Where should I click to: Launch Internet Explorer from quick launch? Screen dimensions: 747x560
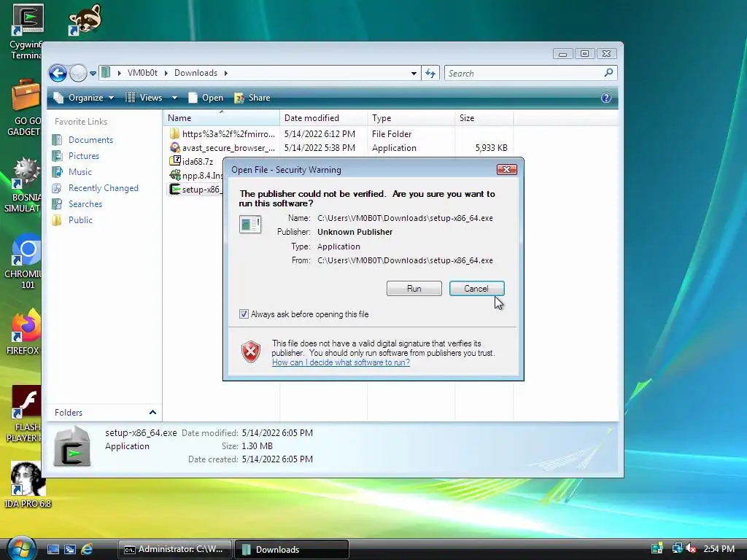click(87, 550)
